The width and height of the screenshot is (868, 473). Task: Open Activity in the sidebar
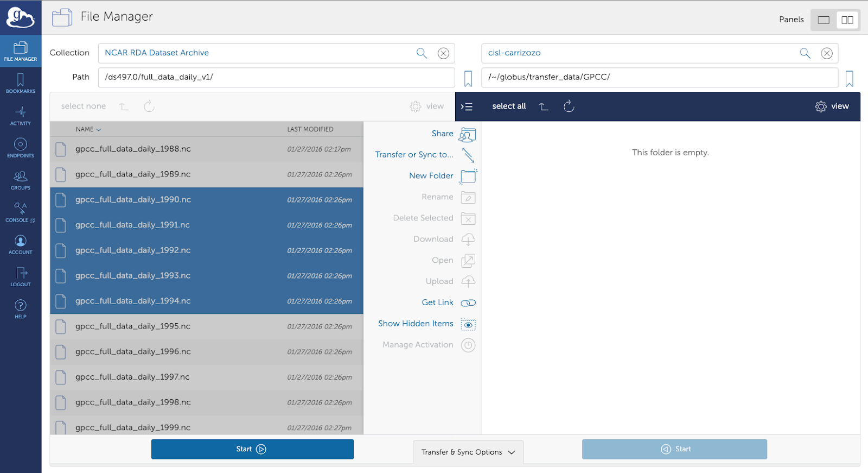[x=21, y=116]
